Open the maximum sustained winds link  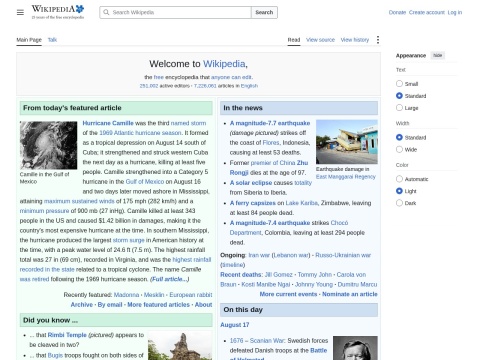79,201
